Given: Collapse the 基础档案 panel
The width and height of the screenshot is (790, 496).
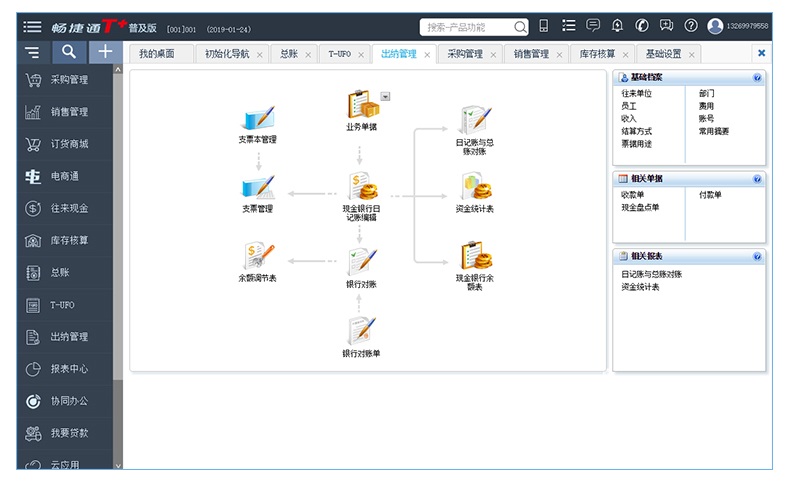Looking at the screenshot, I should [757, 77].
